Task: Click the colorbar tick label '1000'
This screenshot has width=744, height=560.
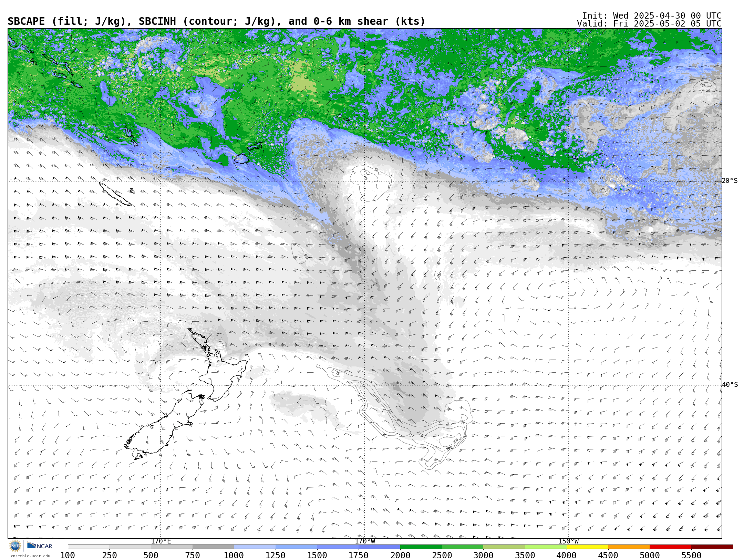Action: coord(234,556)
